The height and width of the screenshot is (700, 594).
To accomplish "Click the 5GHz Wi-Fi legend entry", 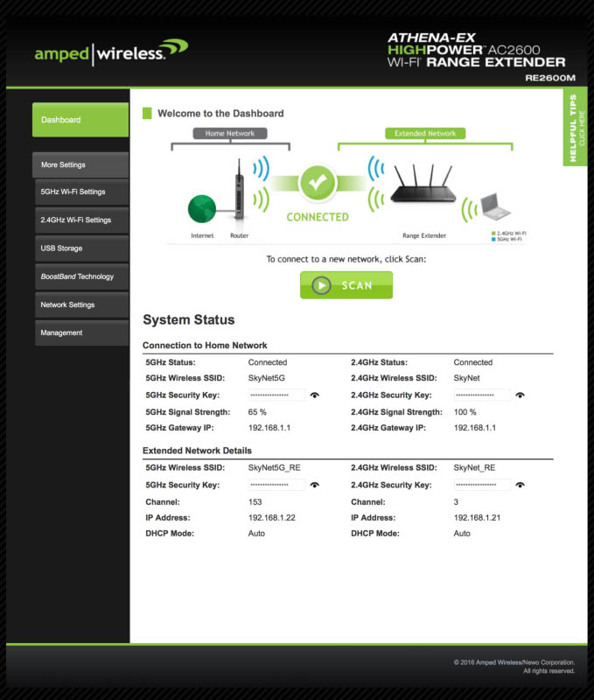I will point(507,239).
